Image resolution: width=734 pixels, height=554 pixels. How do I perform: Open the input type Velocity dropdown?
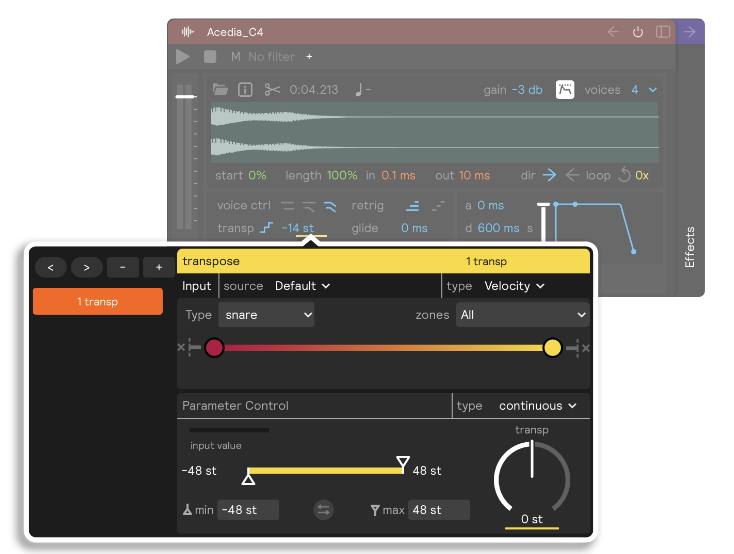(x=514, y=286)
